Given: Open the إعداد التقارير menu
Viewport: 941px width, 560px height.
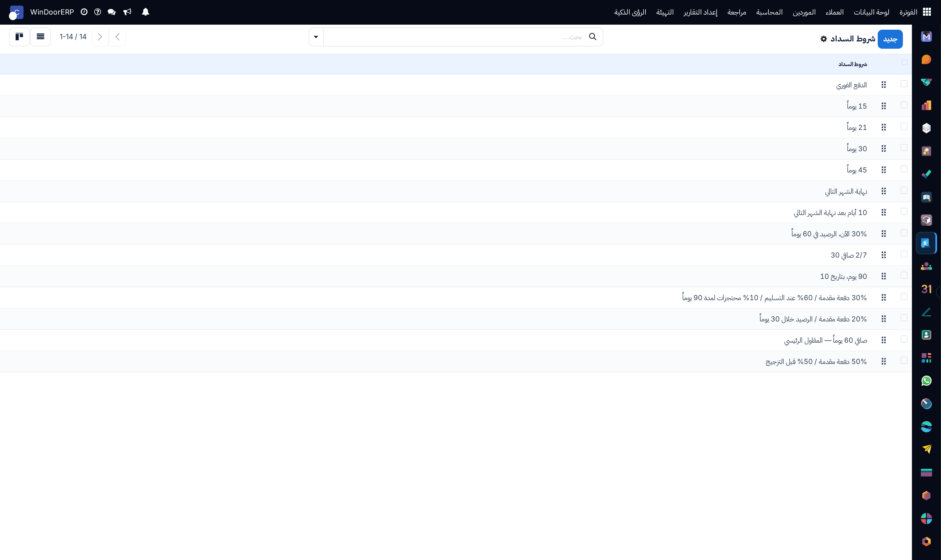Looking at the screenshot, I should 700,12.
